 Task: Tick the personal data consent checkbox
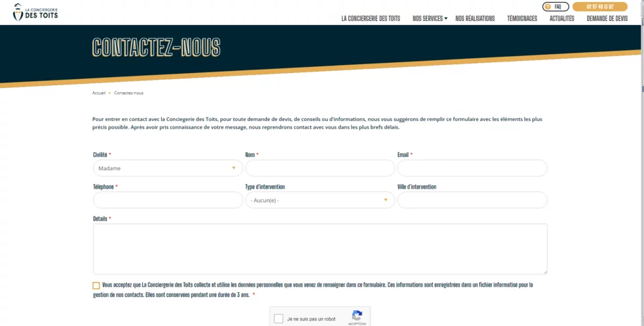tap(96, 285)
